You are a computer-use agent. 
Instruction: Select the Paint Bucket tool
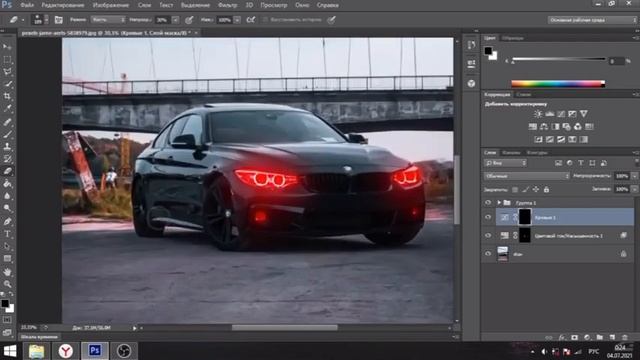tap(7, 184)
